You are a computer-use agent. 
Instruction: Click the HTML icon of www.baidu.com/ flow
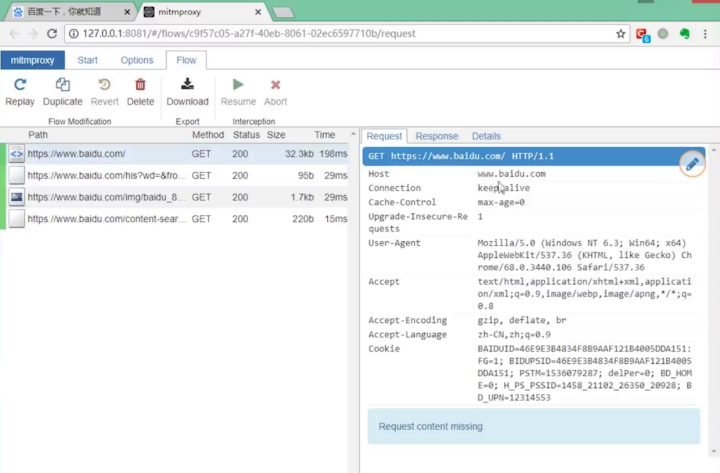(17, 154)
